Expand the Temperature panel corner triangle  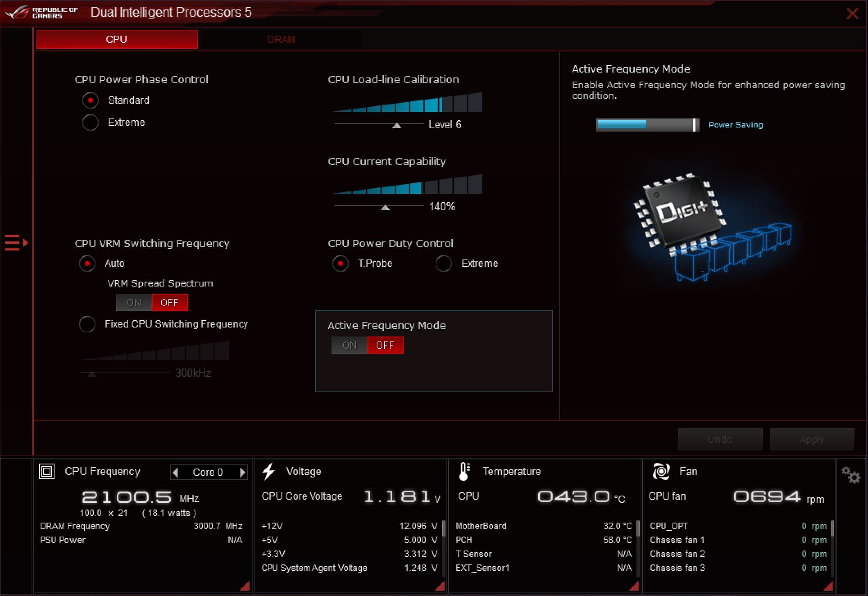(634, 586)
